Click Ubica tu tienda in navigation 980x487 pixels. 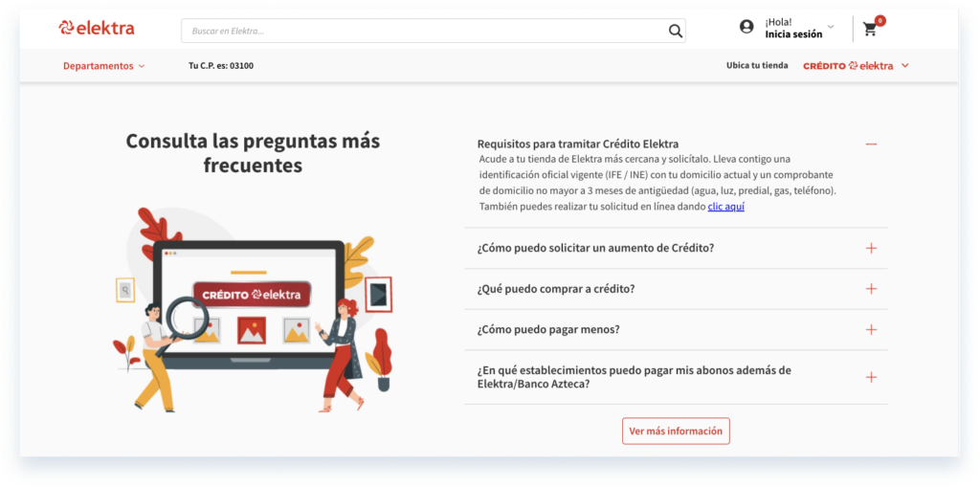(x=757, y=66)
